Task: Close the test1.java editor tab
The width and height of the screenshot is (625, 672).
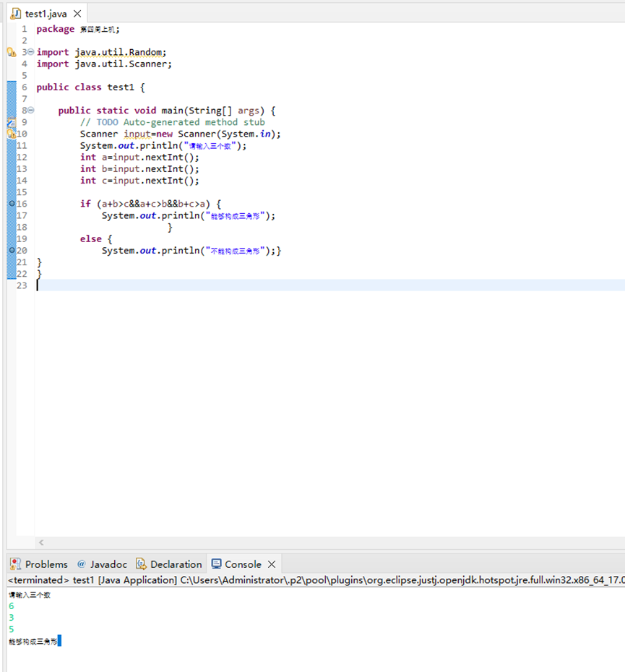Action: click(77, 14)
